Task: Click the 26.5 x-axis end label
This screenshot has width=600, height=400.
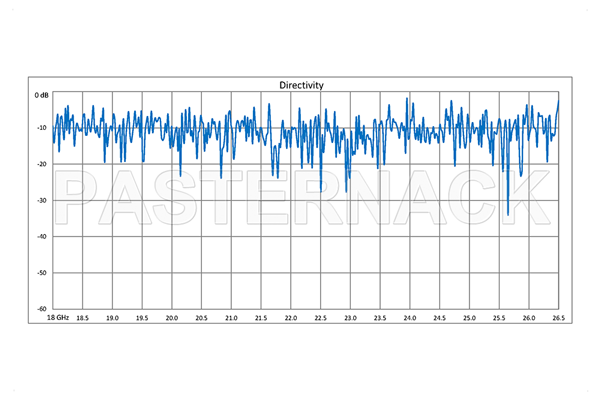Action: tap(558, 317)
